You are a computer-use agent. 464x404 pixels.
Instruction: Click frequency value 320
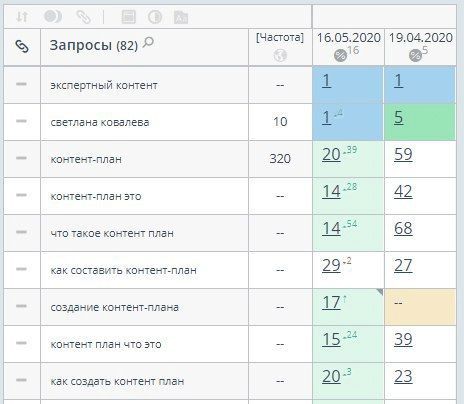[x=280, y=159]
